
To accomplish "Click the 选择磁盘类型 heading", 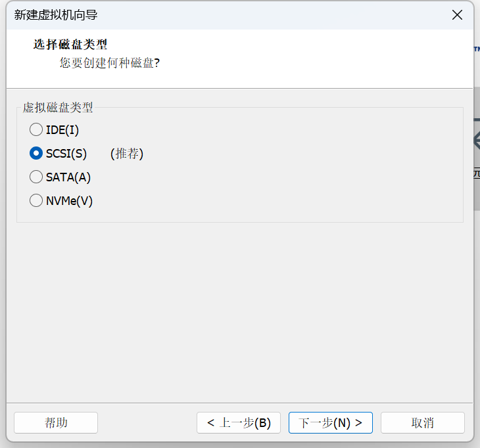I will pyautogui.click(x=70, y=45).
